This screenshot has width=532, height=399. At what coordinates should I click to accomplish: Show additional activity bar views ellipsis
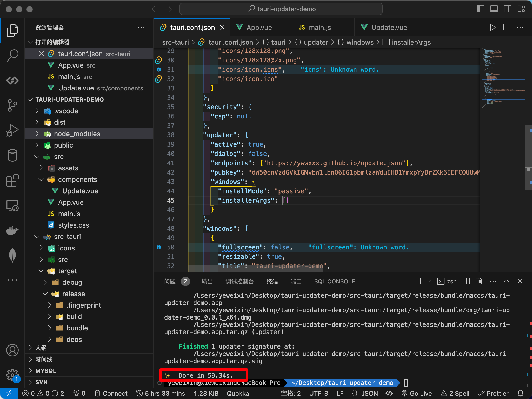(x=12, y=280)
